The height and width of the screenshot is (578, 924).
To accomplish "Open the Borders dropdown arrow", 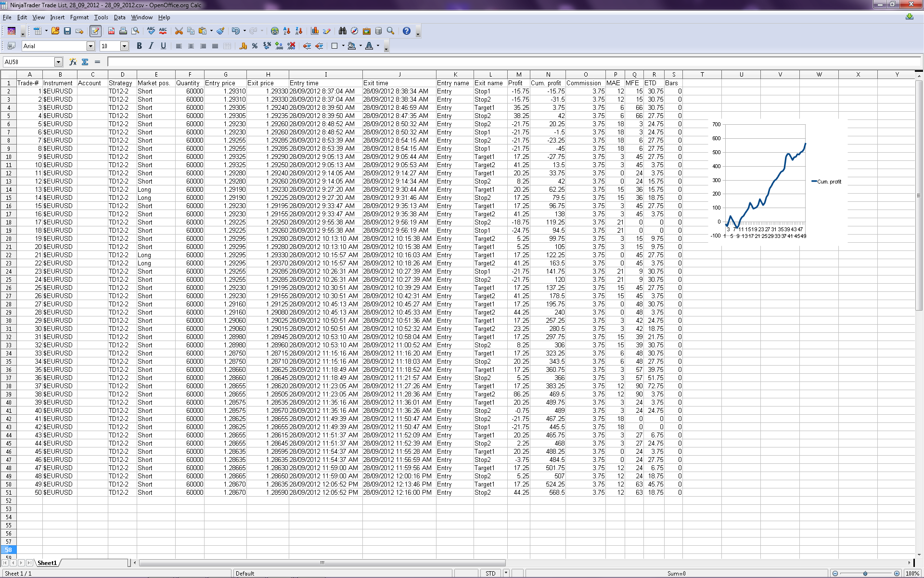I will 343,46.
